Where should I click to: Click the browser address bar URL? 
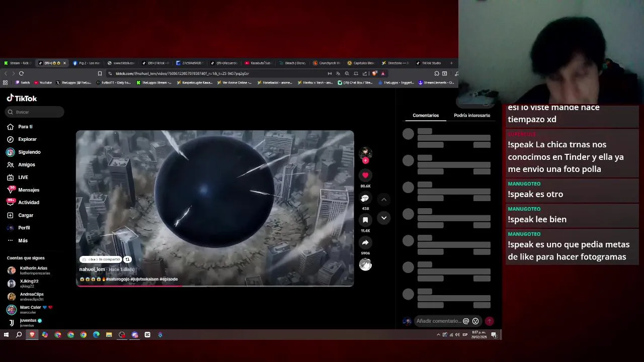(182, 73)
